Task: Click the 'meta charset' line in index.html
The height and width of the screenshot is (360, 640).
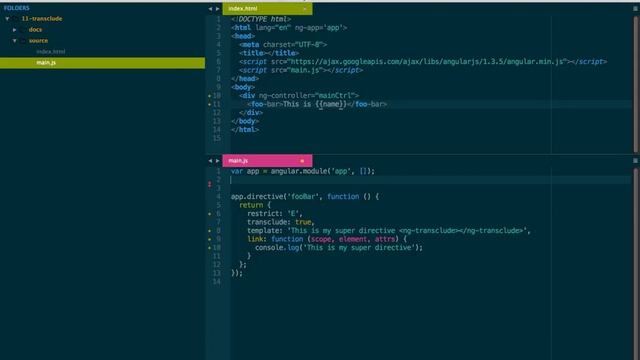Action: point(283,45)
